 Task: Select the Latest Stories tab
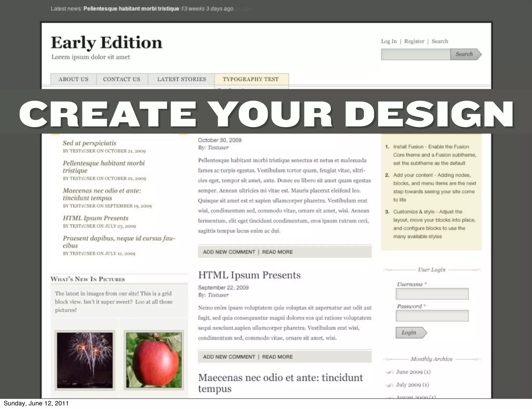point(181,79)
